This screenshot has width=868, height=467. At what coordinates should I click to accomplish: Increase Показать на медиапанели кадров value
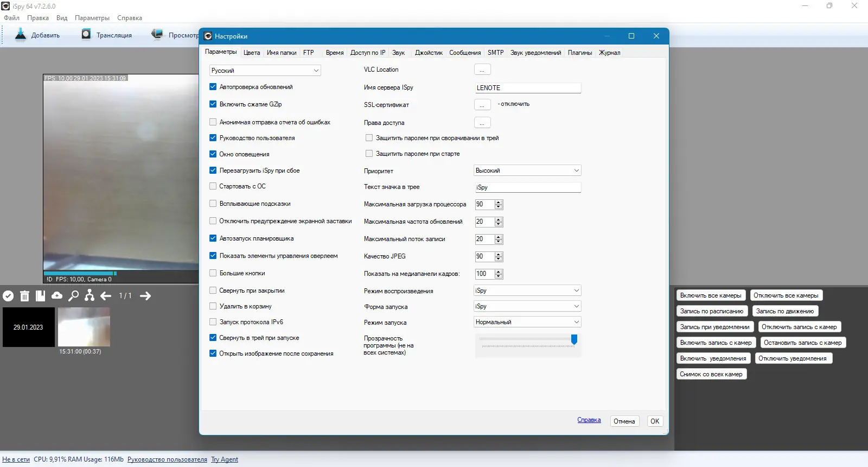point(499,272)
